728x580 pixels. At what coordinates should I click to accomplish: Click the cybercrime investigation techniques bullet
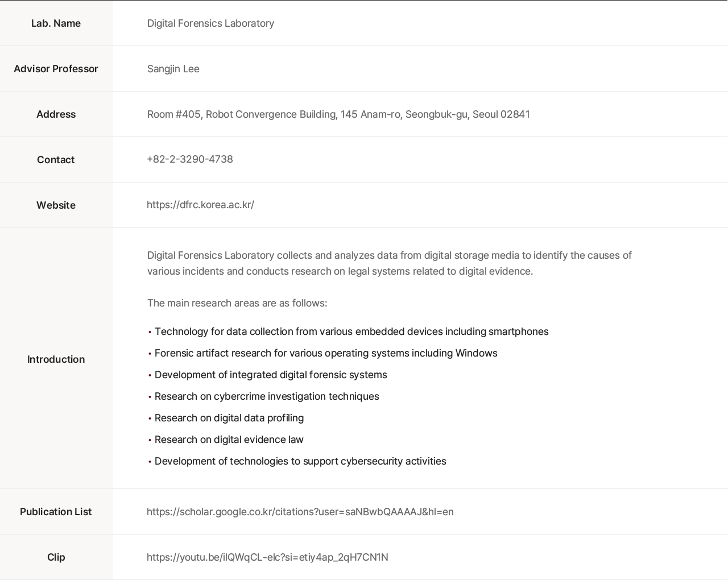(266, 396)
